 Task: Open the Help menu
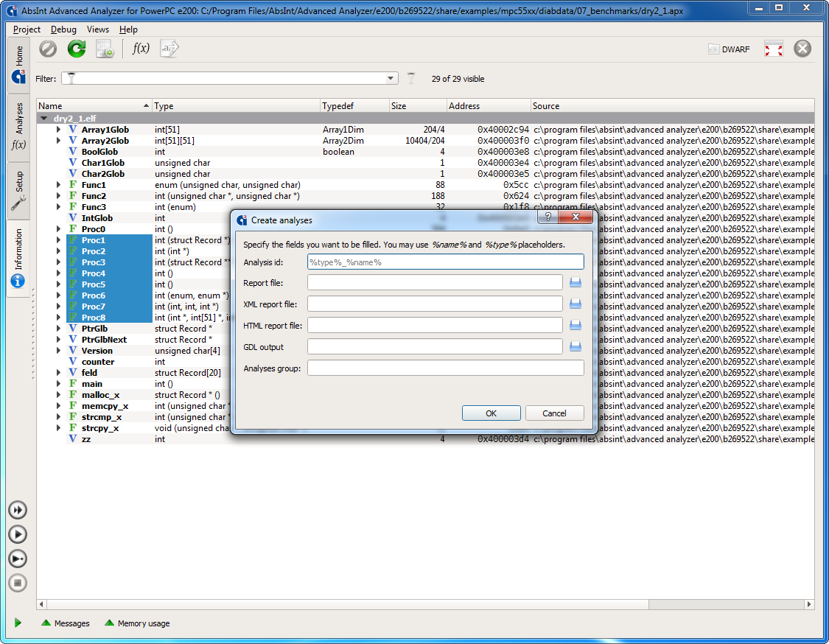click(x=128, y=29)
